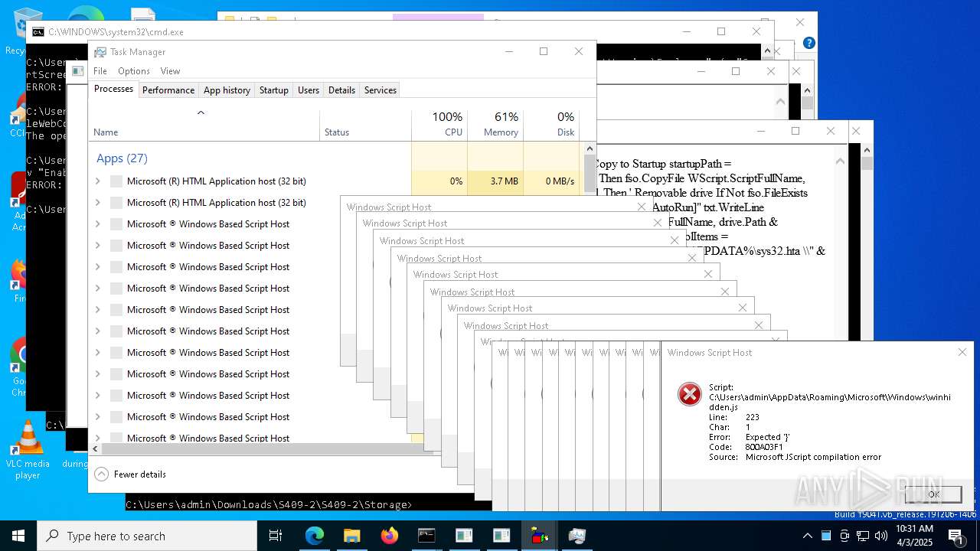Click the Line: 223 text in error dialog
The height and width of the screenshot is (551, 980).
point(733,417)
